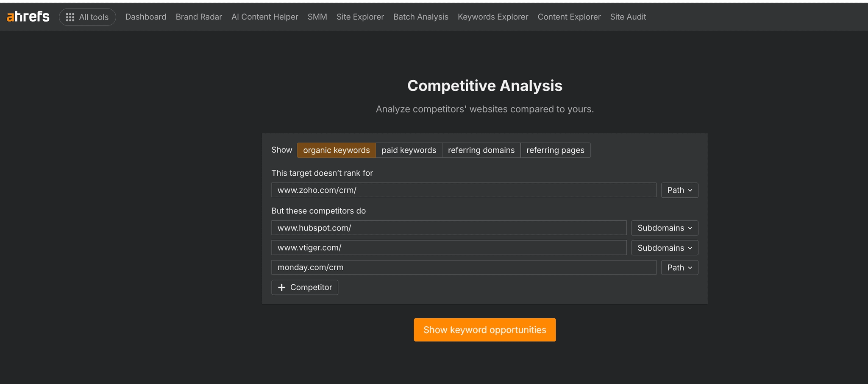Viewport: 868px width, 384px height.
Task: Switch to referring domains
Action: click(x=481, y=150)
